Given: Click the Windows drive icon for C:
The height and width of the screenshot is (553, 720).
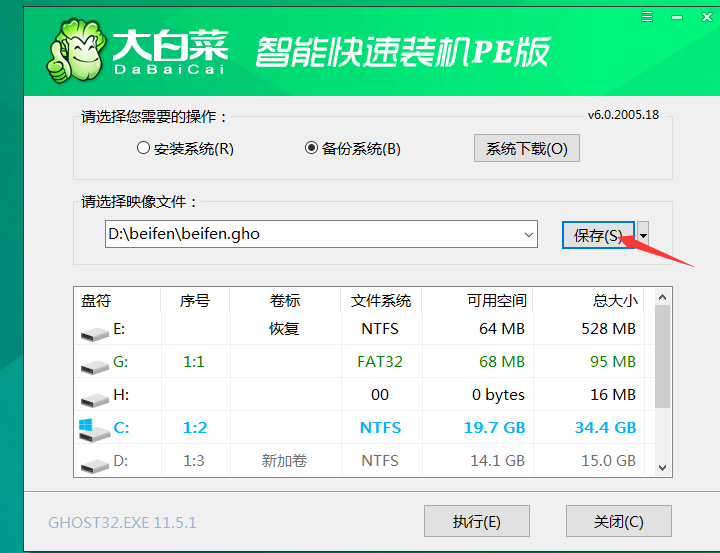Looking at the screenshot, I should [94, 430].
